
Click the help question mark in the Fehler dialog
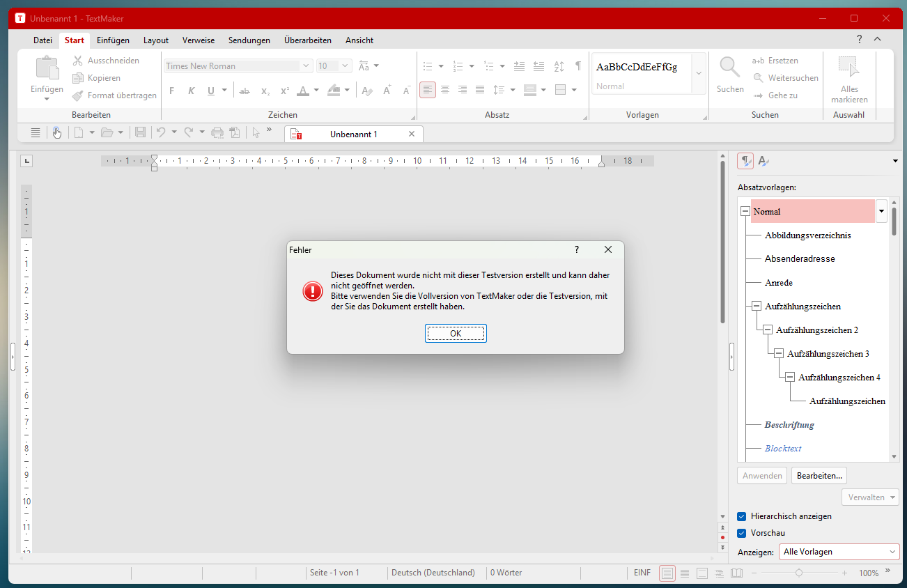577,249
